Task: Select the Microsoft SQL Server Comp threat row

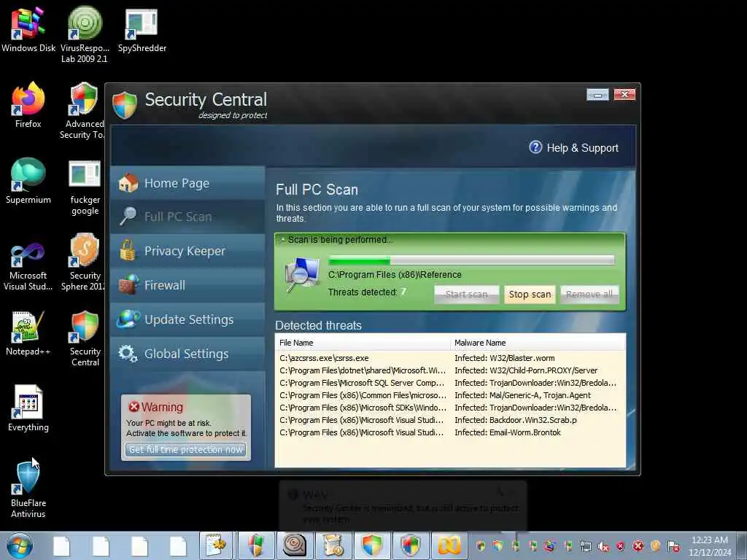Action: [450, 383]
